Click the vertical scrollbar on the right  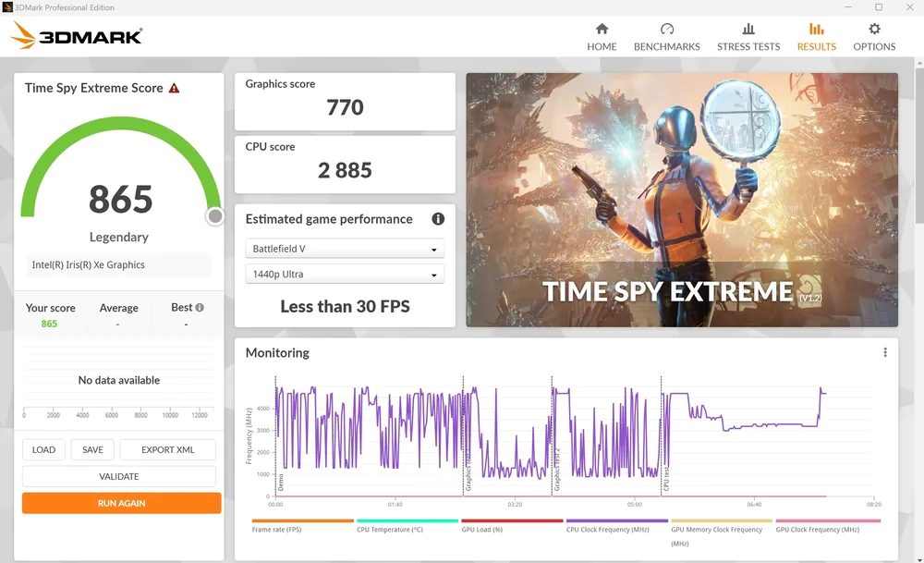918,144
